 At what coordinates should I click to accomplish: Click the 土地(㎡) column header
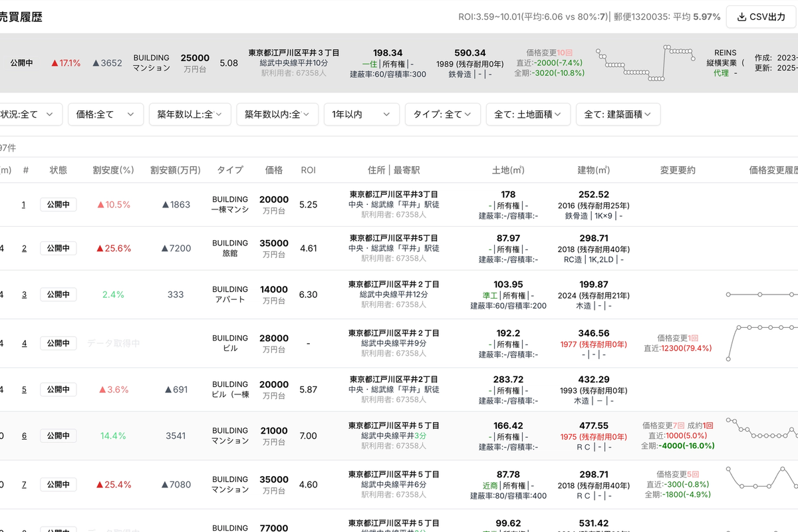pos(508,170)
